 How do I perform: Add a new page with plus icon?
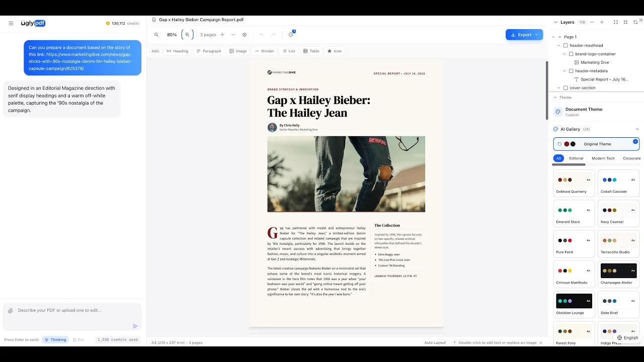(x=222, y=35)
